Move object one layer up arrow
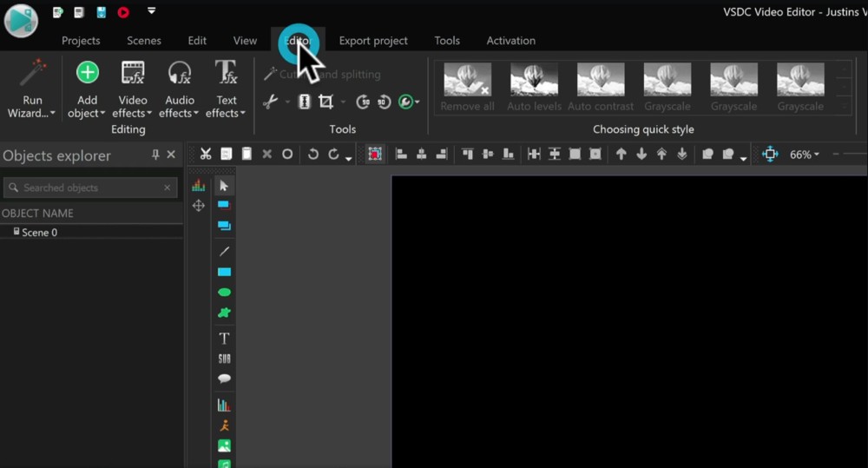Screen dimensions: 868x468 (x=621, y=154)
